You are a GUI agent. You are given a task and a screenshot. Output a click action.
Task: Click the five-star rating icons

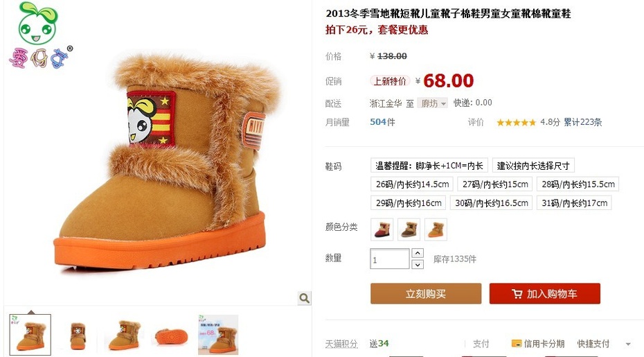click(517, 122)
